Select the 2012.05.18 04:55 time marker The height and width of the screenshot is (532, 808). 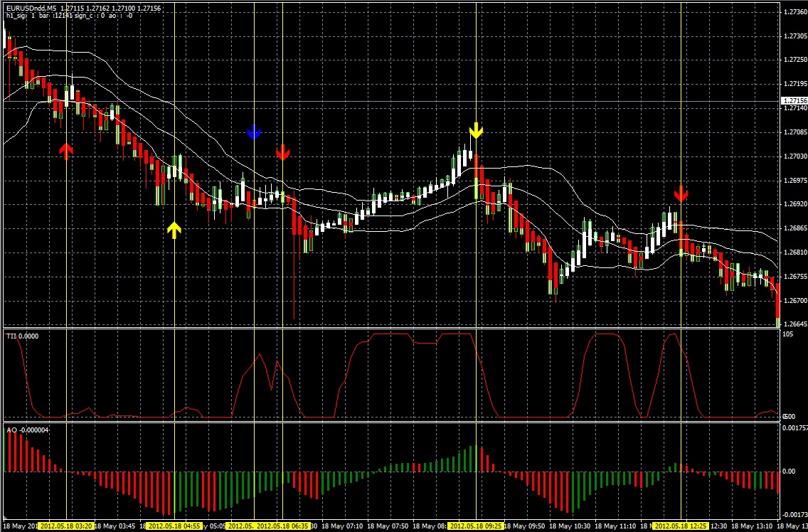(174, 526)
